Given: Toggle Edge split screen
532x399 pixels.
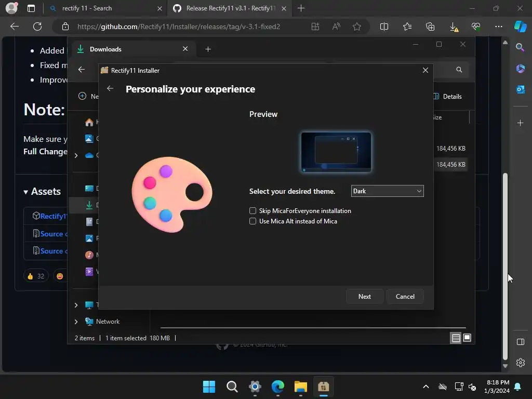Looking at the screenshot, I should click(x=384, y=26).
